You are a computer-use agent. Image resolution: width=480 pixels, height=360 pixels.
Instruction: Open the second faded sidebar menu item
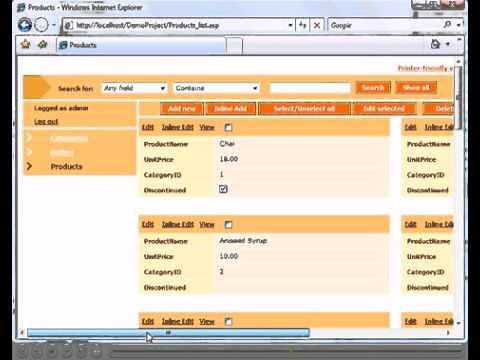point(61,153)
